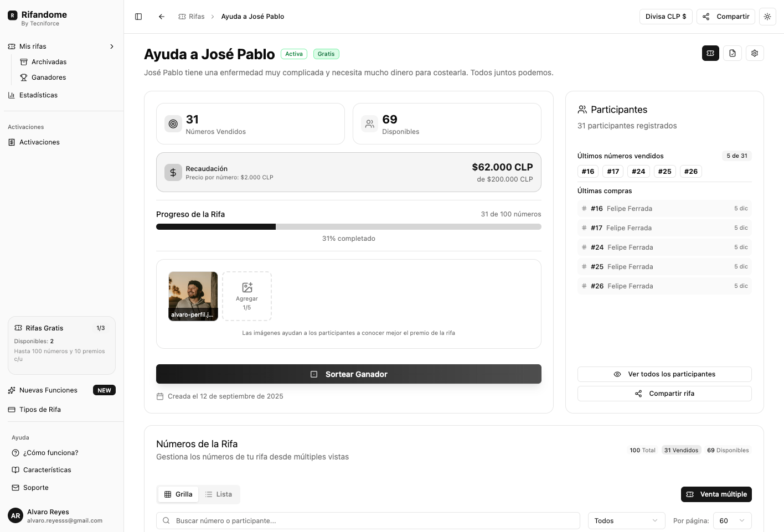
Task: Click the search number or participant field
Action: 368,521
